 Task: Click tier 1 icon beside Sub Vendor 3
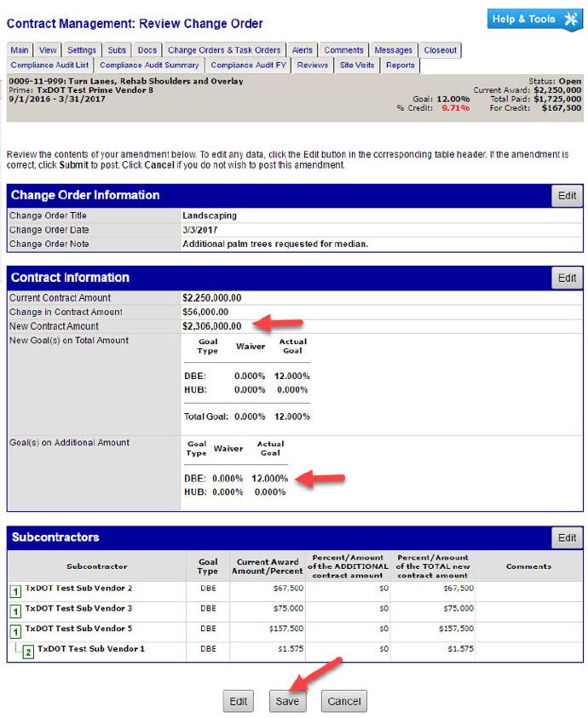click(x=14, y=612)
